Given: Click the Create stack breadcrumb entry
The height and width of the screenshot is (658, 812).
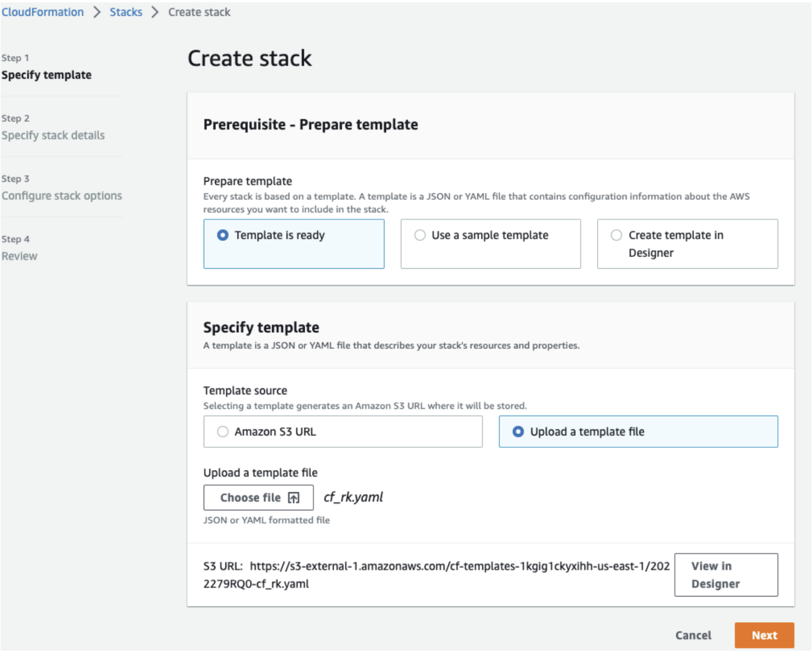Looking at the screenshot, I should point(199,11).
